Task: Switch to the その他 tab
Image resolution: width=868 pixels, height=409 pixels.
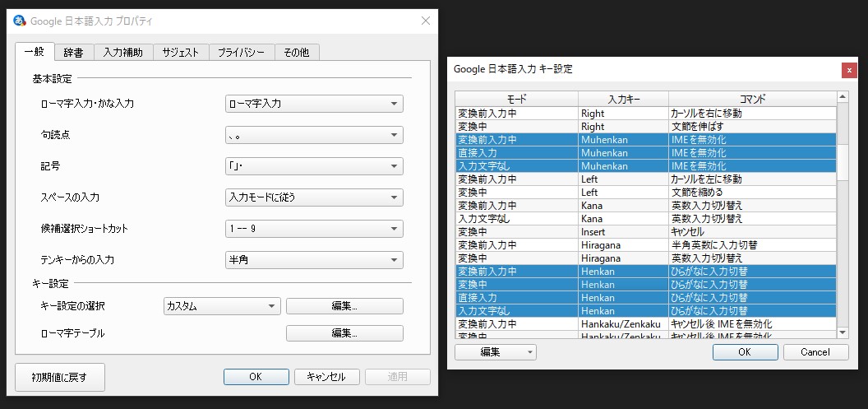Action: click(296, 52)
